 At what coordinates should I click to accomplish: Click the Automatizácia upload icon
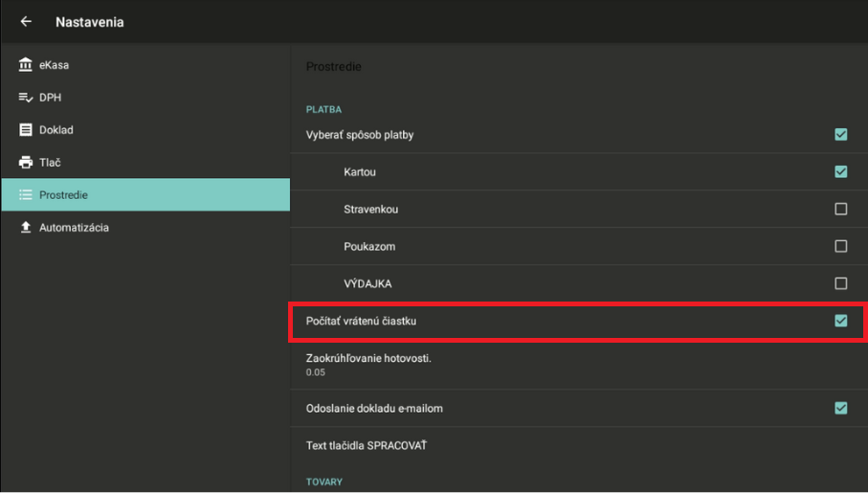pos(26,228)
